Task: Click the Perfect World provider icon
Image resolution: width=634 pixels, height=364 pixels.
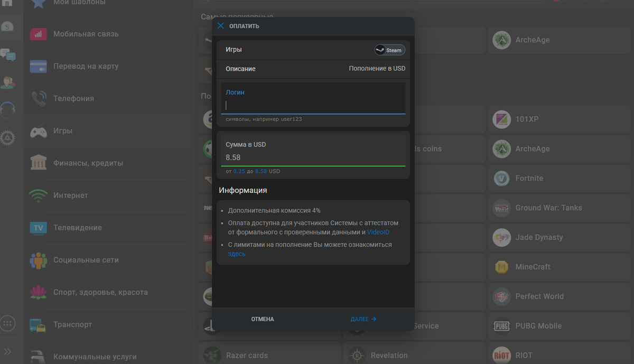Action: (x=501, y=296)
